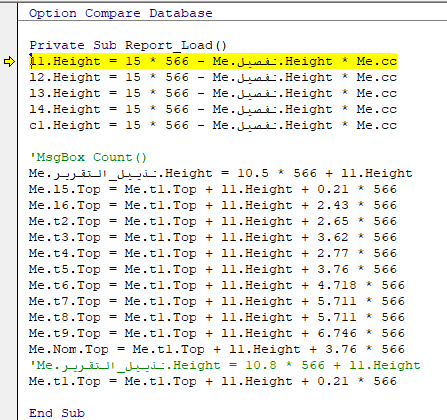Click the Me.t6.Top line with 4.718

217,285
